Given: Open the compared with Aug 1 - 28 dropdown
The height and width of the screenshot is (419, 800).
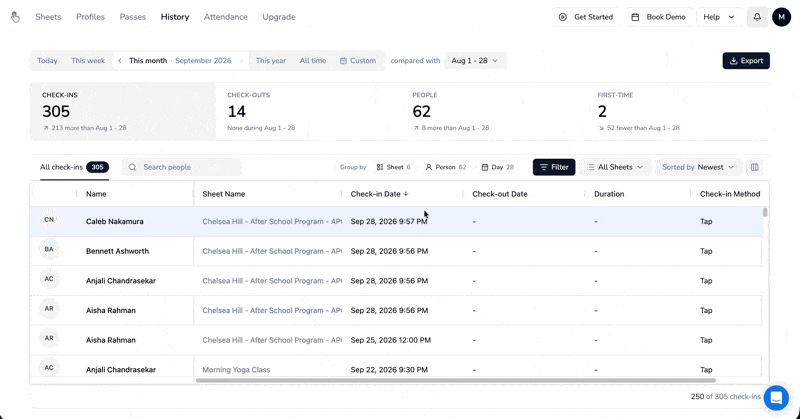Looking at the screenshot, I should pyautogui.click(x=475, y=60).
